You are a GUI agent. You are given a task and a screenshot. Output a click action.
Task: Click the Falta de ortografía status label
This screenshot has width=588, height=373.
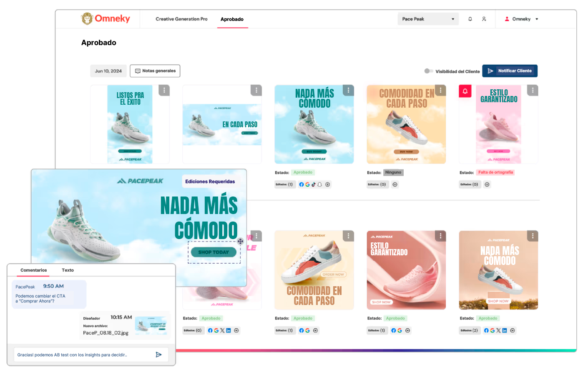tap(495, 172)
